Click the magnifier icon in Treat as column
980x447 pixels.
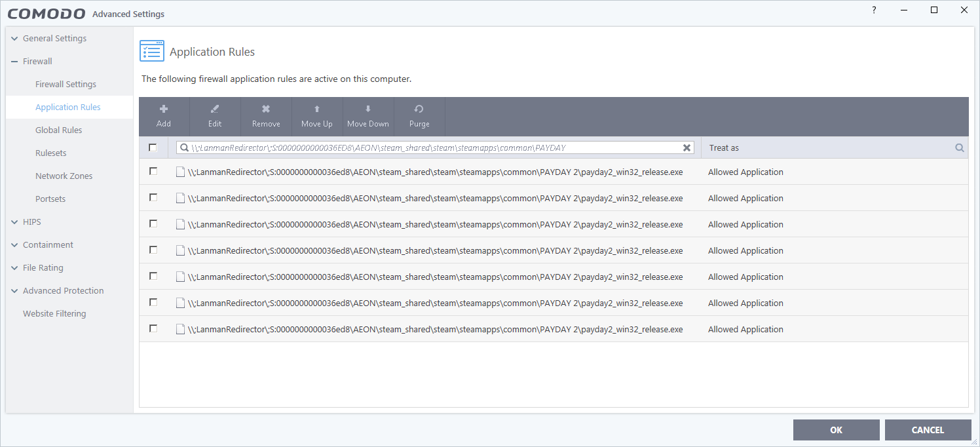pyautogui.click(x=959, y=148)
